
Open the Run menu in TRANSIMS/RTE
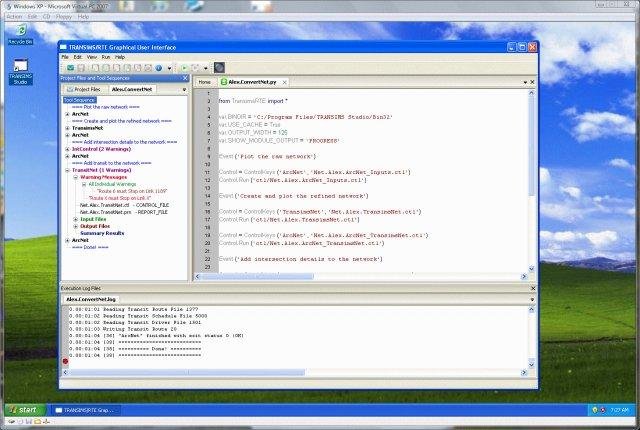click(106, 57)
